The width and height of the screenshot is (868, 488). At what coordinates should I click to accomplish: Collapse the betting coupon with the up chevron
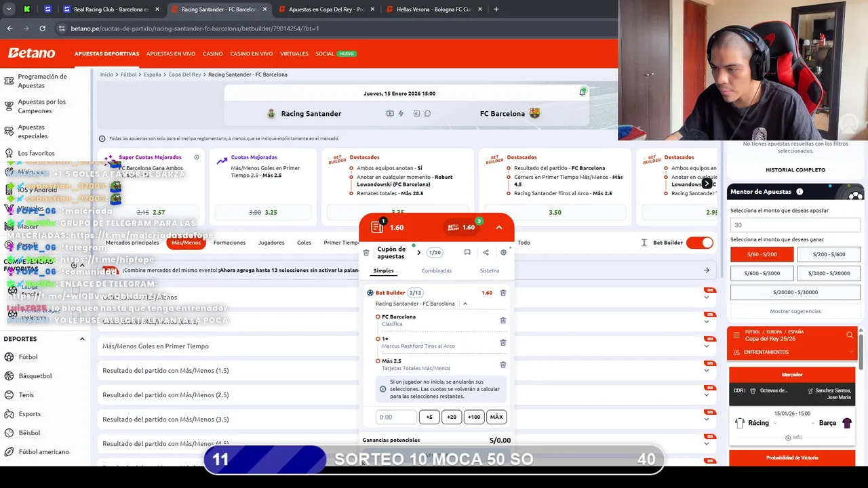[499, 228]
